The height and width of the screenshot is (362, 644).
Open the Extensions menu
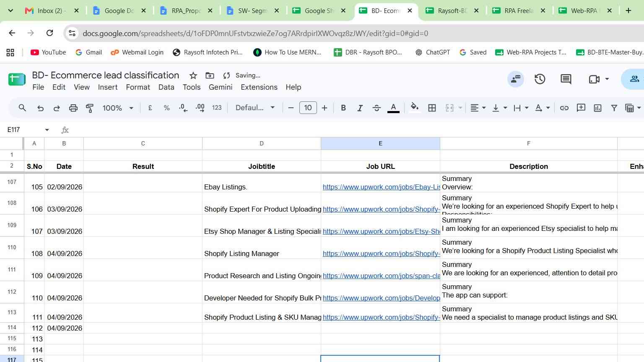259,87
